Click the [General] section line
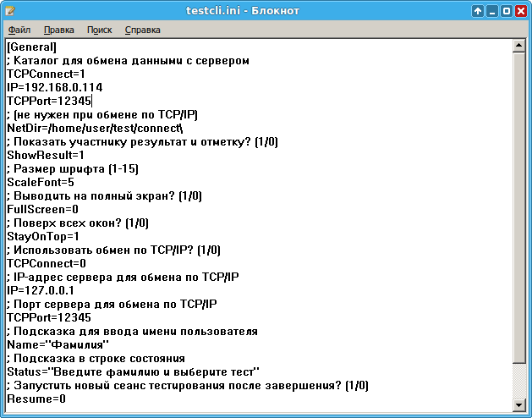Screen dimensions: 532x418 click(31, 47)
